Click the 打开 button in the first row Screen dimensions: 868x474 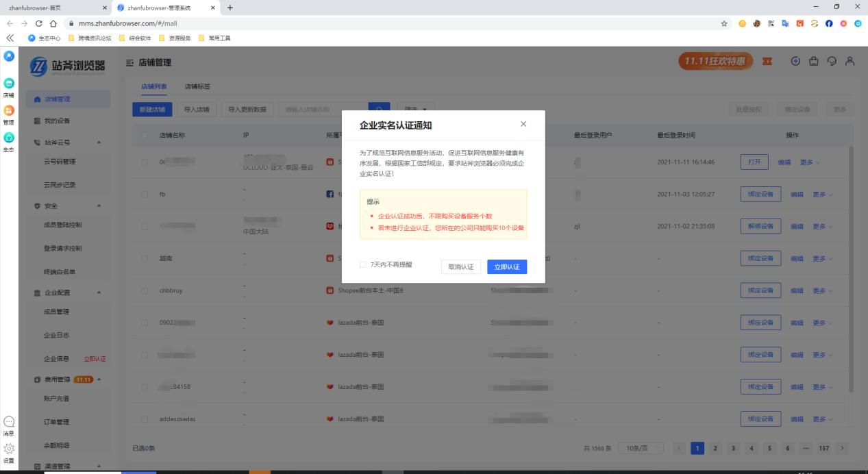[754, 162]
